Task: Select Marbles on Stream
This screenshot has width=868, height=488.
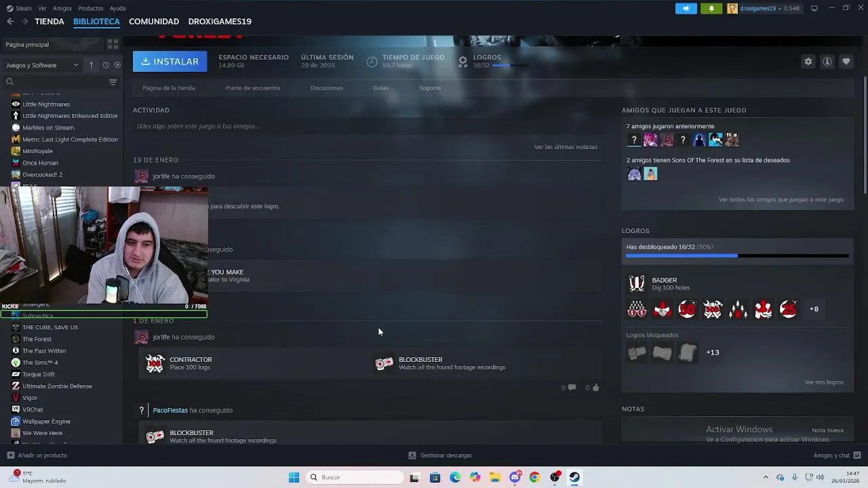Action: (48, 127)
